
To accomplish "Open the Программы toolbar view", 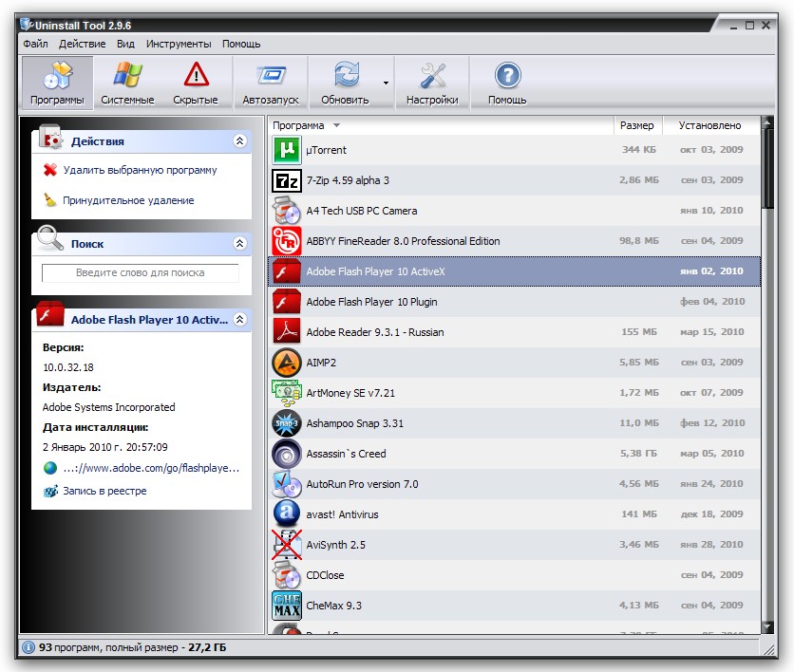I will [57, 83].
